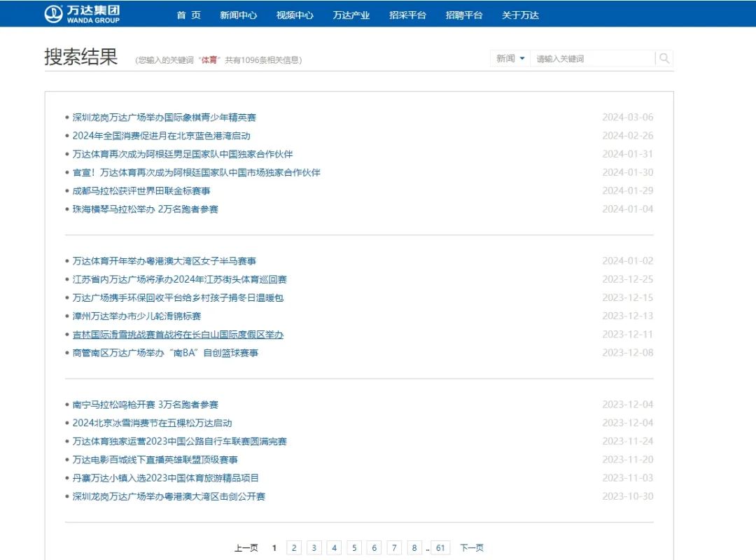
Task: Open the 新闻中心 menu item
Action: click(238, 15)
